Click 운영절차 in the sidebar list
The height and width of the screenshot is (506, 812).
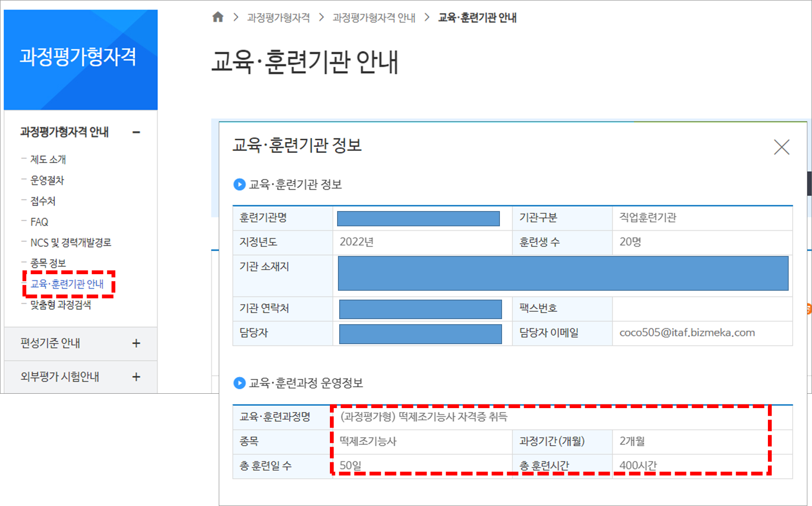click(47, 180)
